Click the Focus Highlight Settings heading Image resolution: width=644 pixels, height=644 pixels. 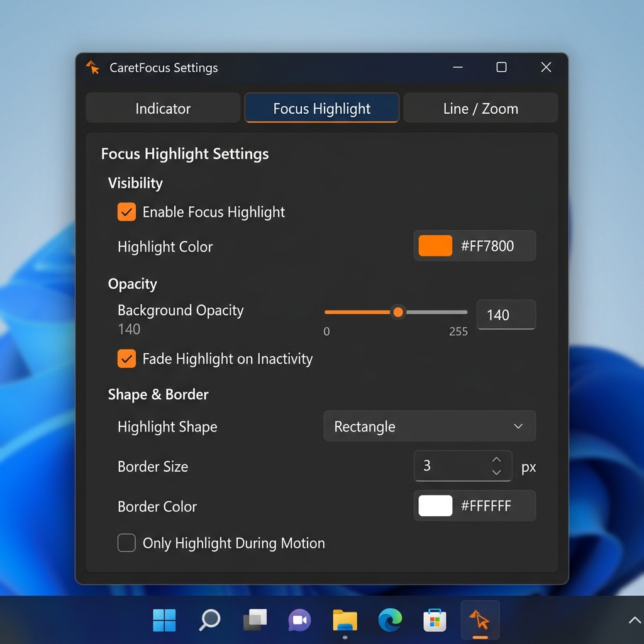(185, 153)
